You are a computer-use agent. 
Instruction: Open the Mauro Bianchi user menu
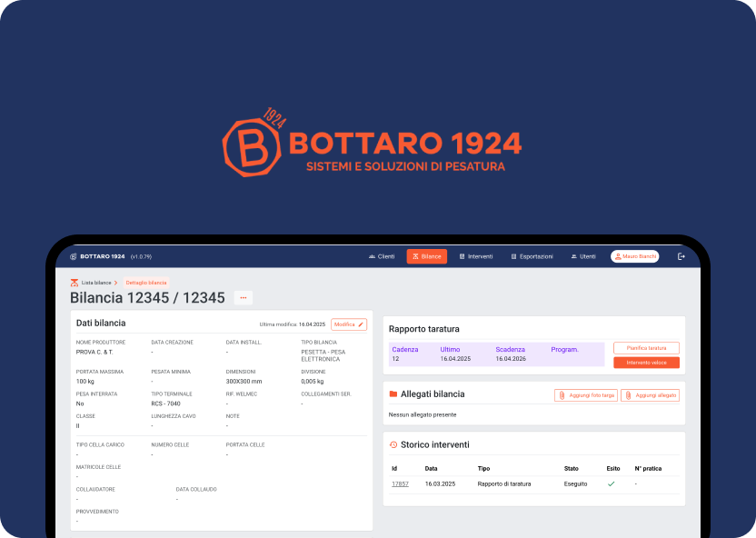633,255
